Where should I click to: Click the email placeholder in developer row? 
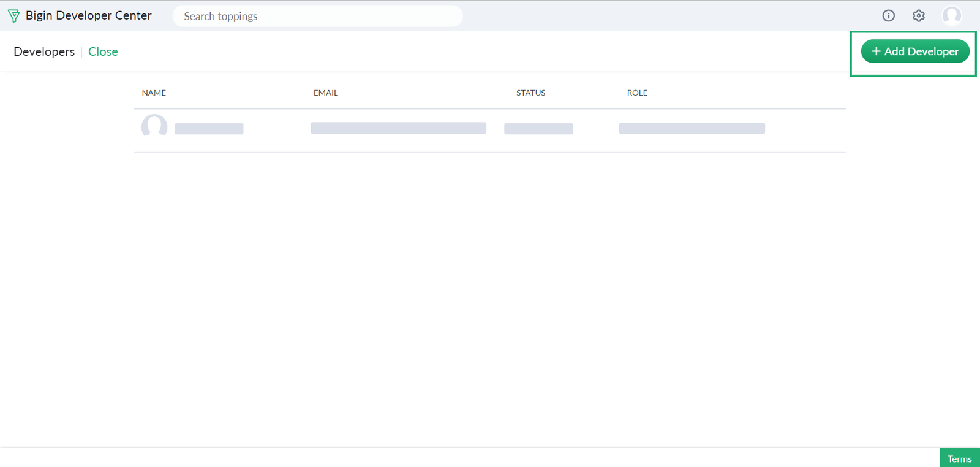coord(398,128)
